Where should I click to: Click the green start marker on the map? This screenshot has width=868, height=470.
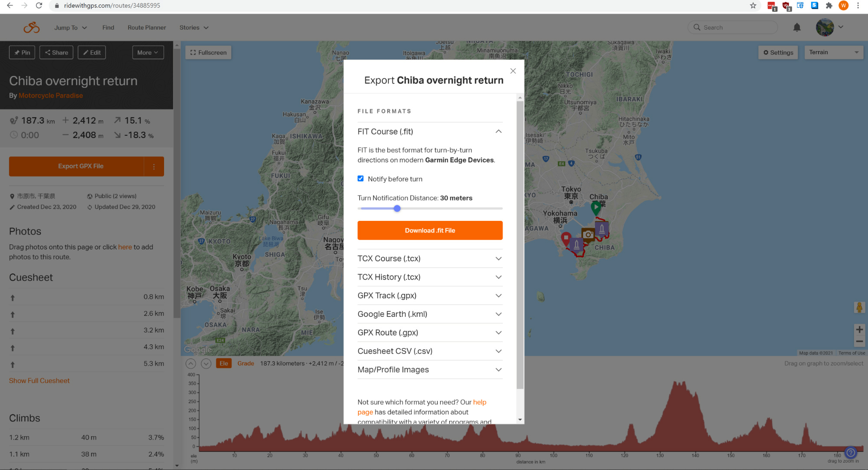(596, 207)
